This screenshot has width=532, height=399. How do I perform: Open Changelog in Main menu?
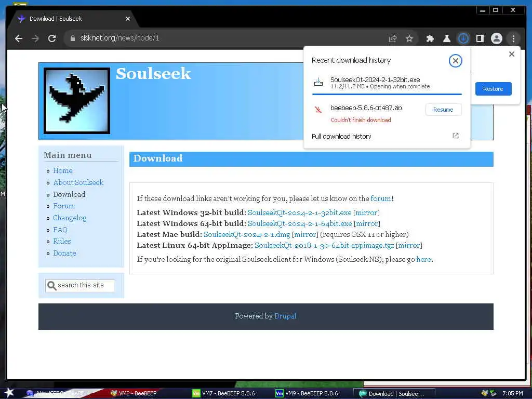70,218
